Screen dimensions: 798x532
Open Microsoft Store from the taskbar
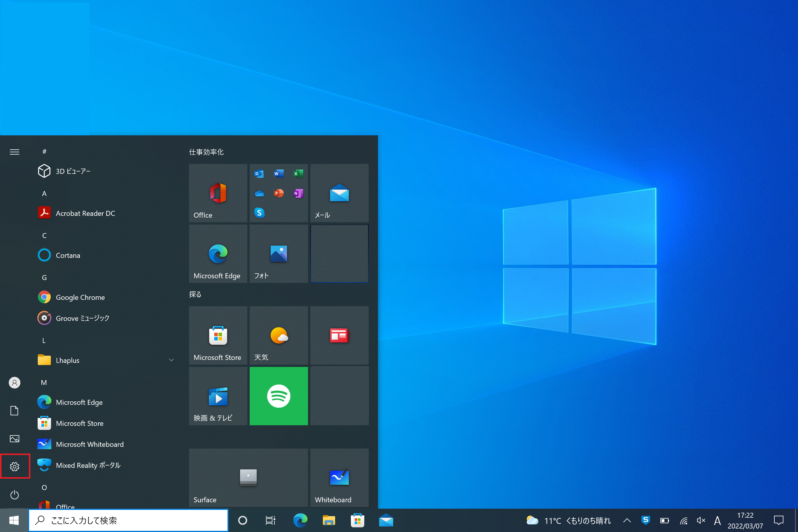pos(357,520)
